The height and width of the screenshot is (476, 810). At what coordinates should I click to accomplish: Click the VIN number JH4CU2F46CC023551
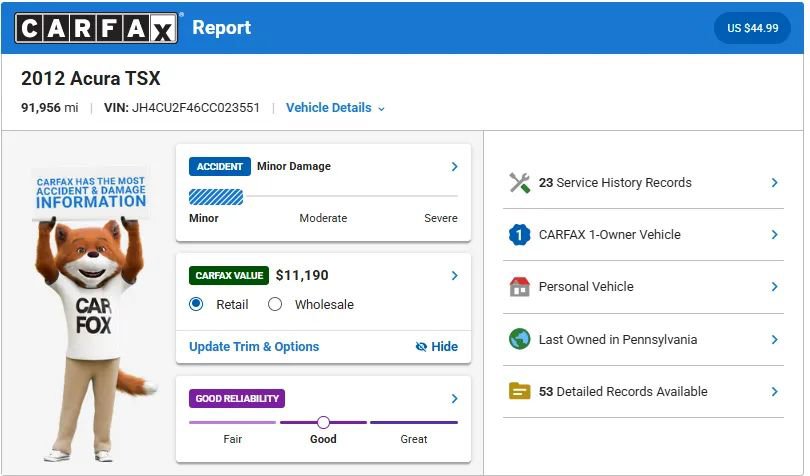tap(196, 108)
